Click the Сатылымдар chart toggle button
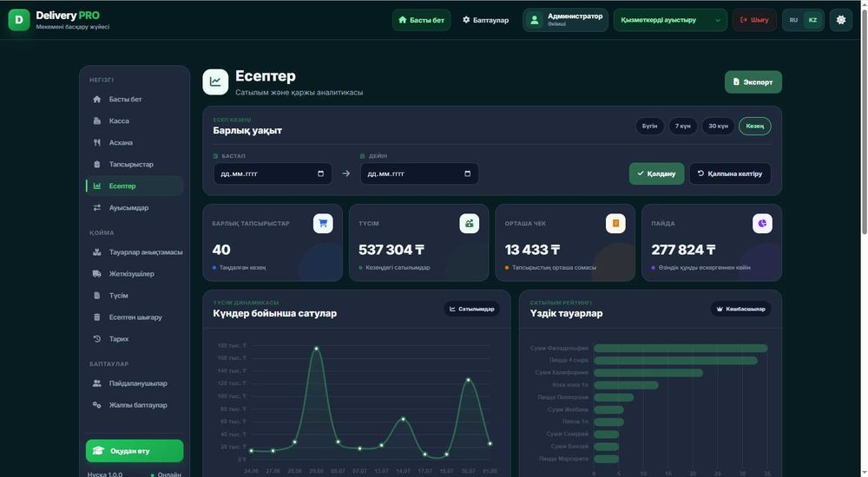Viewport: 868px width, 477px height. (x=471, y=309)
